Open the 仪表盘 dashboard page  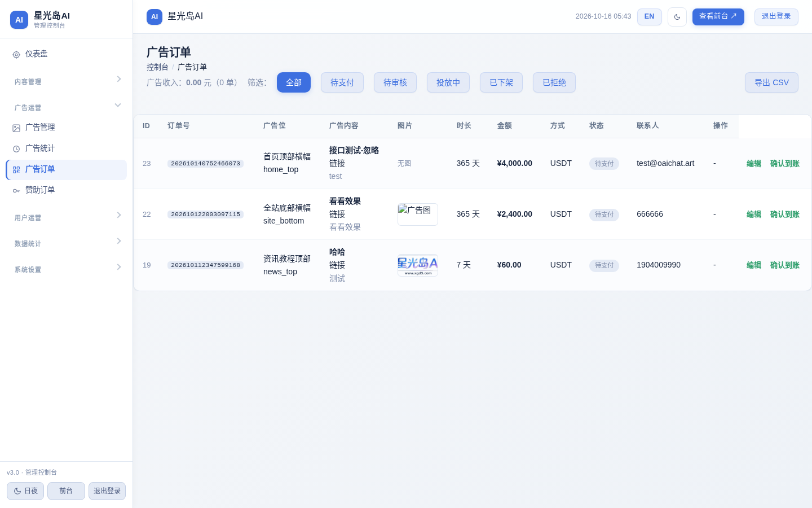click(x=66, y=54)
